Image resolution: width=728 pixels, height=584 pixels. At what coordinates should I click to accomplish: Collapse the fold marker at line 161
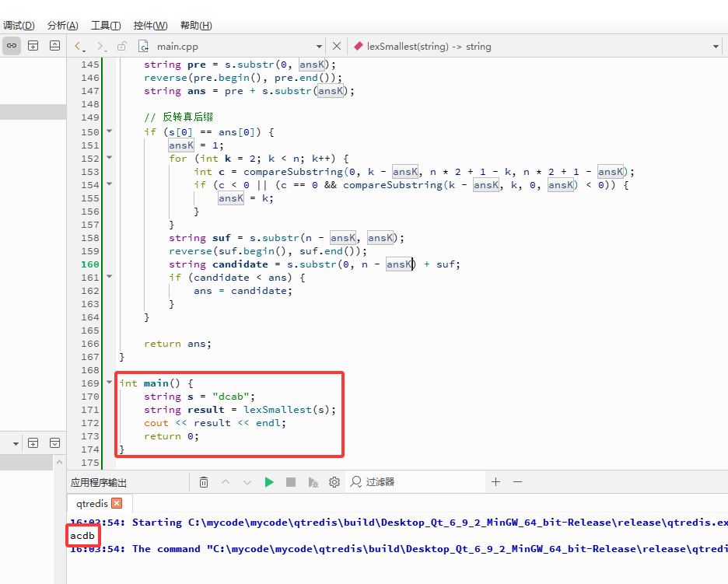[x=110, y=277]
